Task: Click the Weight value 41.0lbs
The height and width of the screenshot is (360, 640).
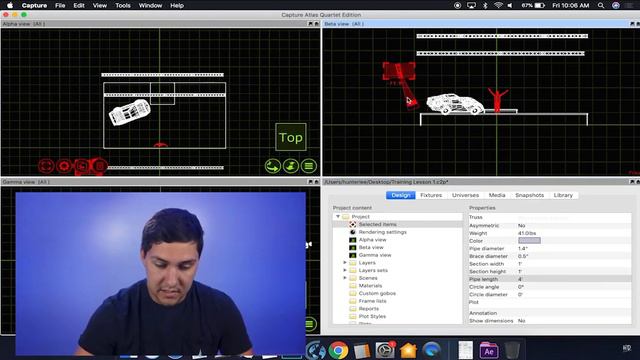Action: tap(527, 233)
